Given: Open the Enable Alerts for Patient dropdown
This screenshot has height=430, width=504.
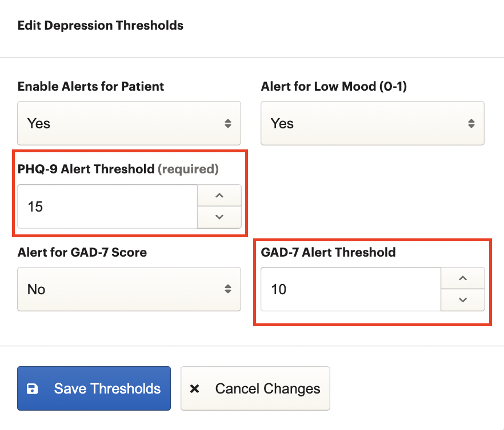Looking at the screenshot, I should coord(129,123).
